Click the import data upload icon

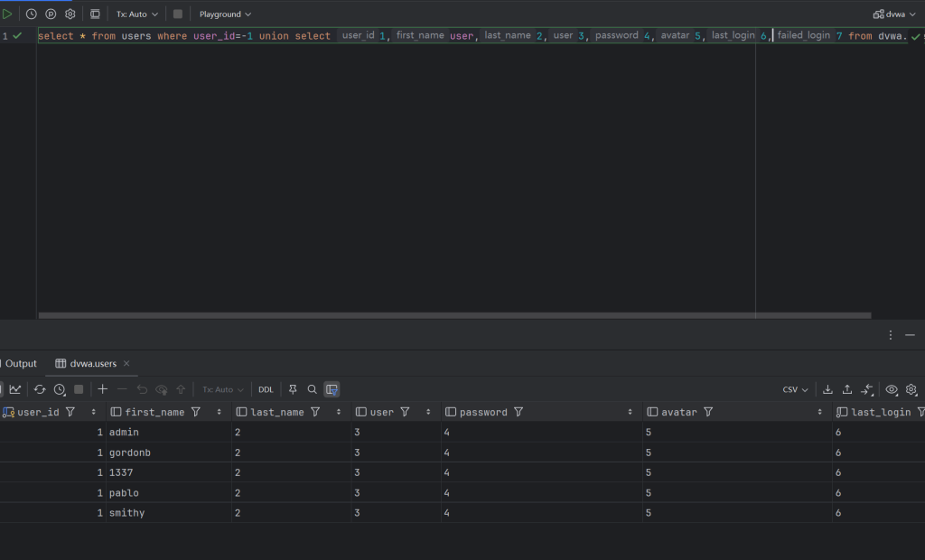coord(847,389)
